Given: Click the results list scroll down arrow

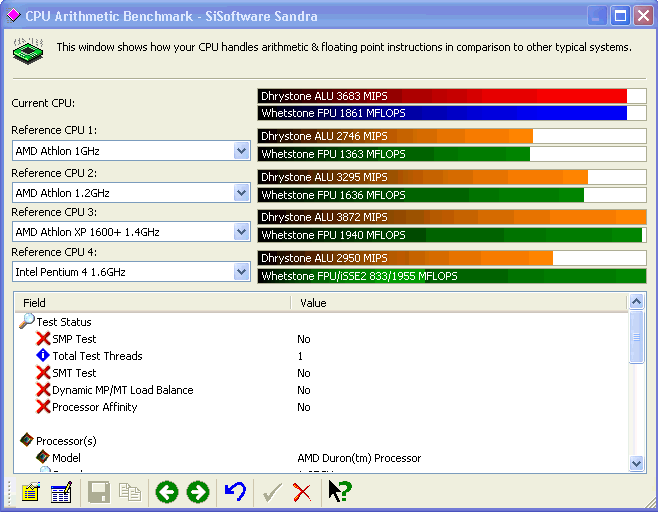Looking at the screenshot, I should click(637, 463).
